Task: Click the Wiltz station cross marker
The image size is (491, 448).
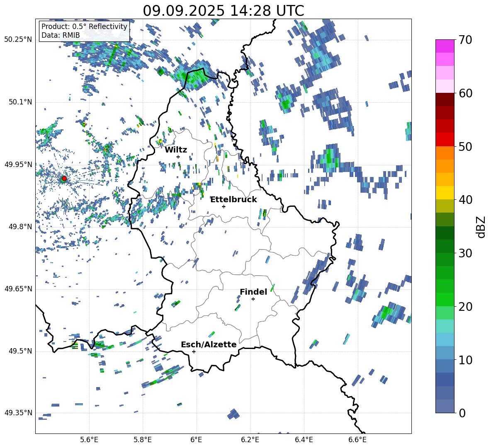Action: click(178, 157)
